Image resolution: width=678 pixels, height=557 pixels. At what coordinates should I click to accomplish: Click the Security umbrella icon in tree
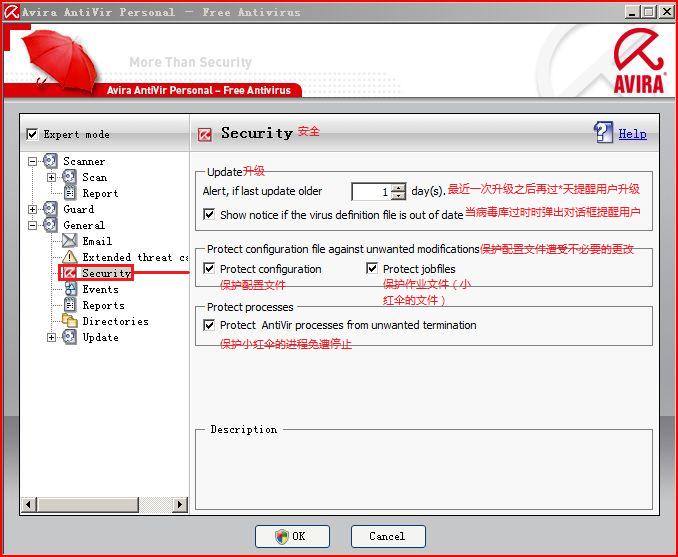click(69, 273)
